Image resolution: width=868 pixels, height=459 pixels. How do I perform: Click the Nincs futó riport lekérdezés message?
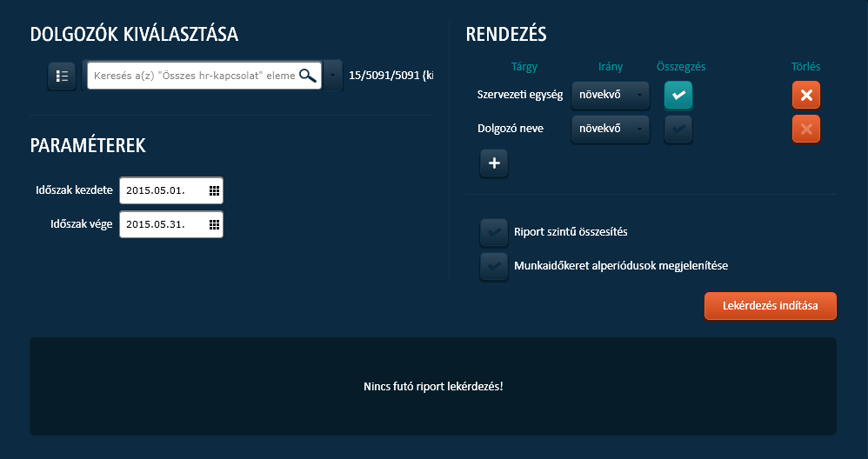coord(433,387)
